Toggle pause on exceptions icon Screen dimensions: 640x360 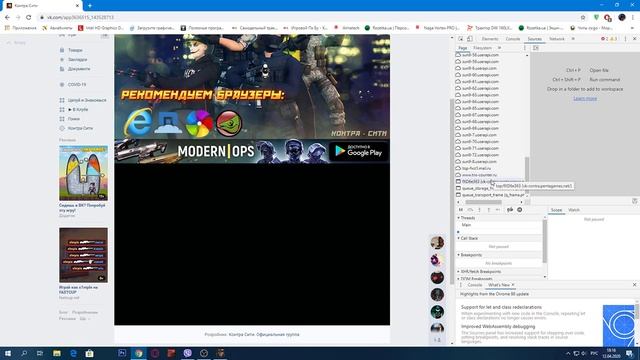tap(520, 210)
